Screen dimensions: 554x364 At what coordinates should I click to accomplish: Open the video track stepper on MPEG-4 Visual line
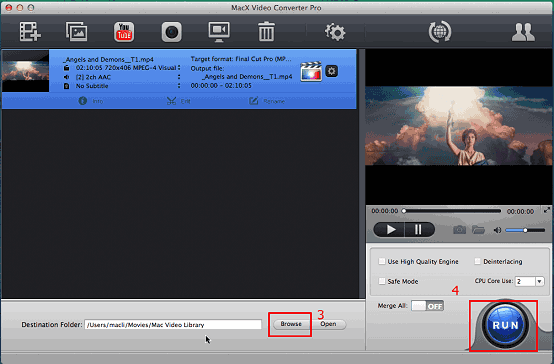(179, 67)
